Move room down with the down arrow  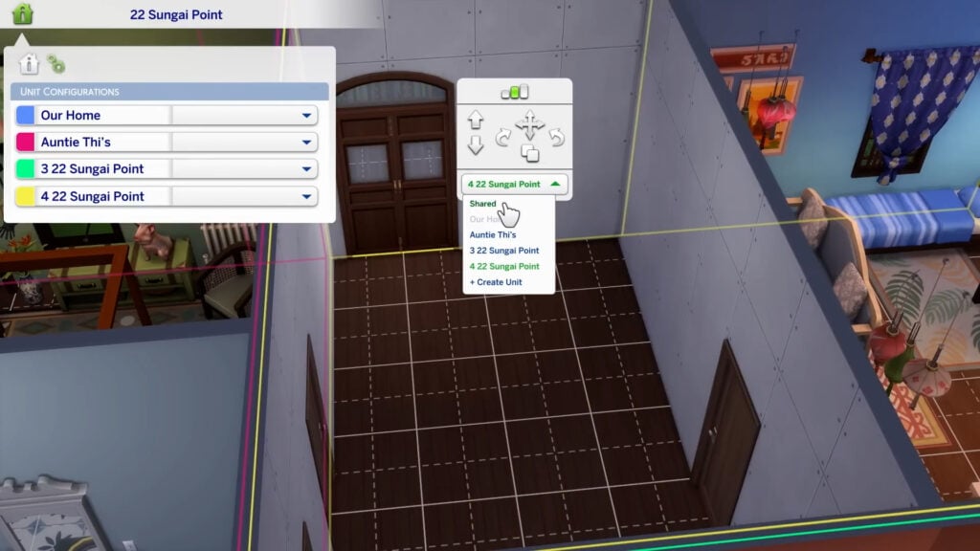pos(476,146)
